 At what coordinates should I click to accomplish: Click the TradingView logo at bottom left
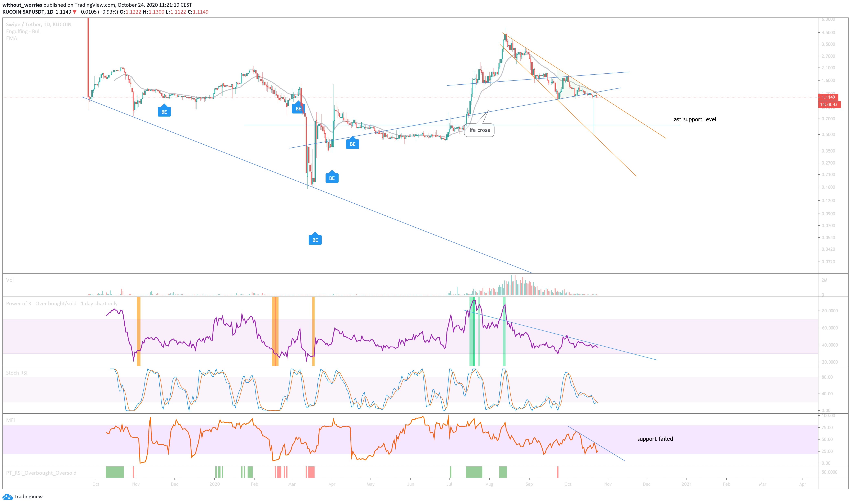[23, 496]
